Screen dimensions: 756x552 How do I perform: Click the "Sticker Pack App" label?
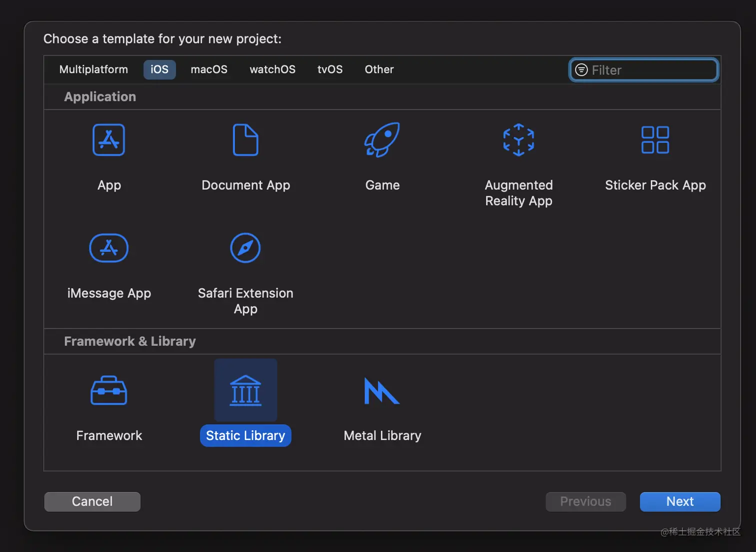tap(655, 185)
